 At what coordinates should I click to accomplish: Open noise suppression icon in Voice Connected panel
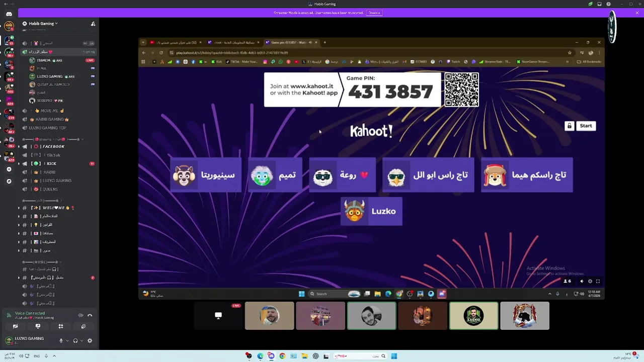pos(80,315)
